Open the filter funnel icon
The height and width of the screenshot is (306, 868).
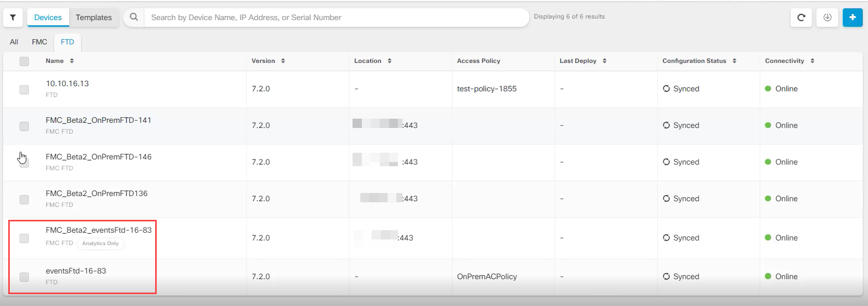(13, 18)
